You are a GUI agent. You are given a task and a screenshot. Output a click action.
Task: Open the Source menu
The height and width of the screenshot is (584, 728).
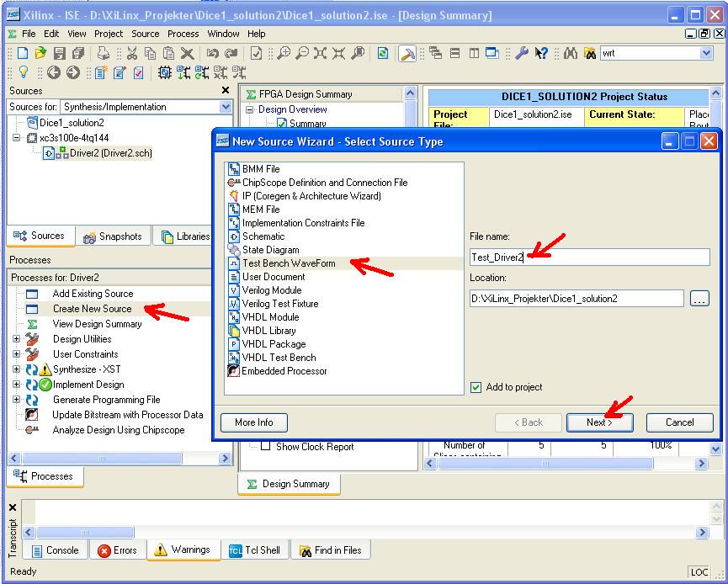tap(146, 34)
